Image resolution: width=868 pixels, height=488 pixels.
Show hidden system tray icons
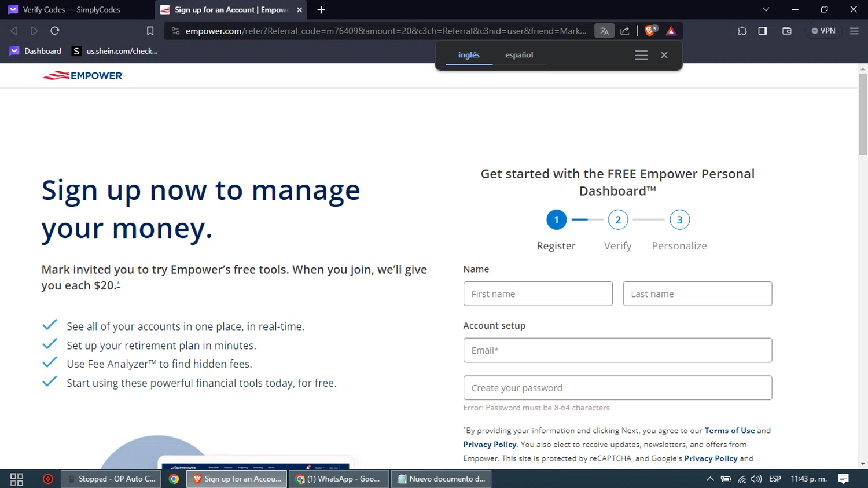[710, 479]
